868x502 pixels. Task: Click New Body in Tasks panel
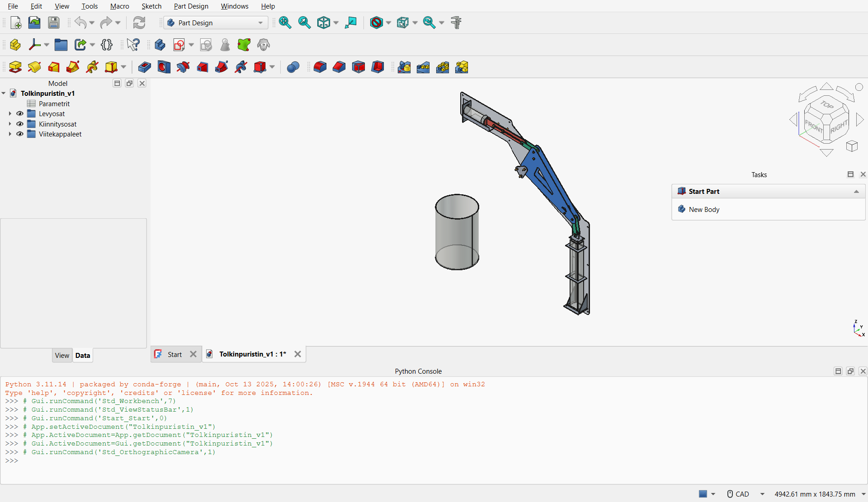tap(704, 210)
